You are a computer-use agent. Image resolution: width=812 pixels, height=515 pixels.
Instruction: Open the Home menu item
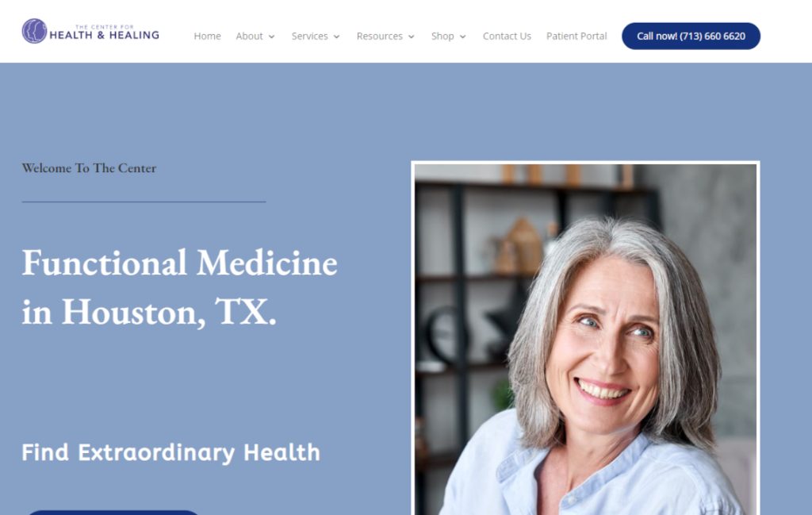207,37
